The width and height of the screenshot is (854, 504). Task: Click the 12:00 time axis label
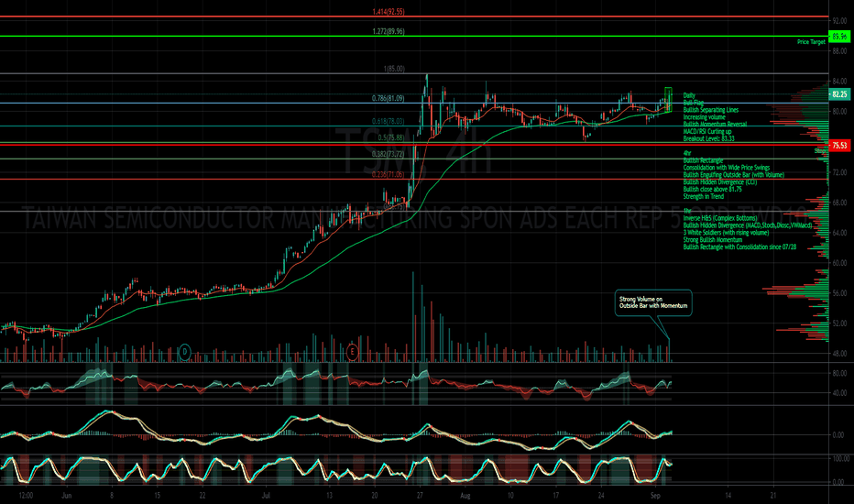tap(26, 495)
